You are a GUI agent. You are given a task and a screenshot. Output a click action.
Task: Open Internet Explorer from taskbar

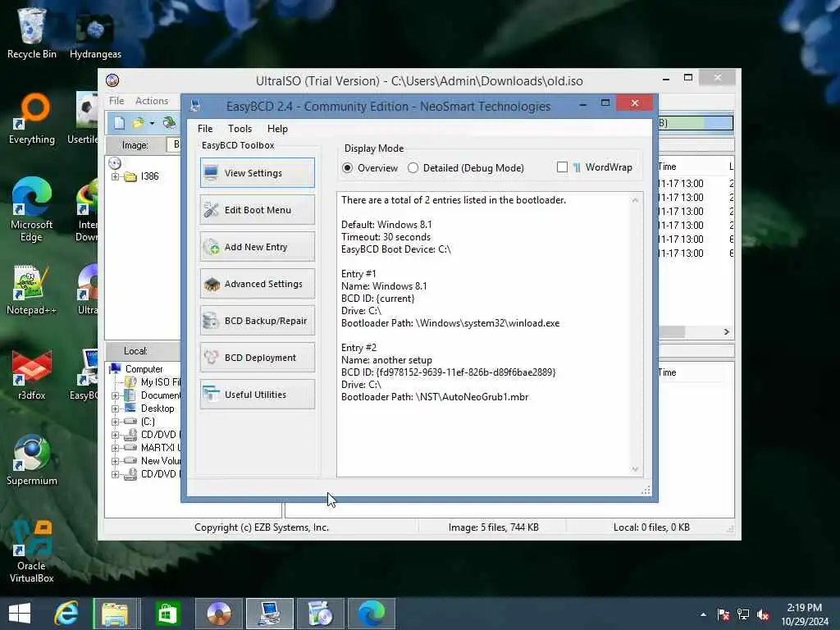[66, 614]
